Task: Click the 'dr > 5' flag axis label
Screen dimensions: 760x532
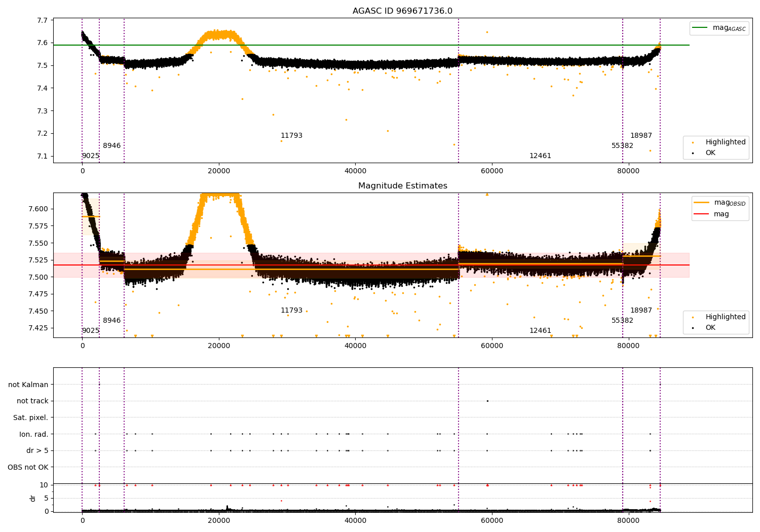Action: 37,450
